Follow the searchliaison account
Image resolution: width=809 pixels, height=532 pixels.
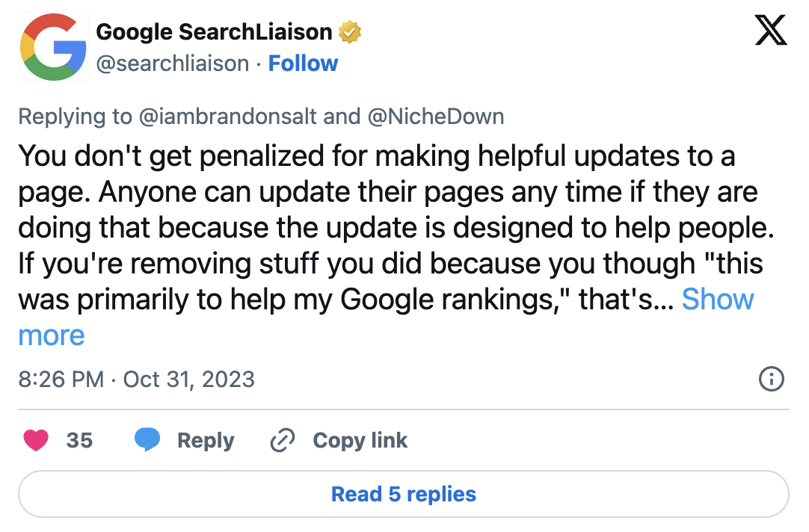[x=303, y=64]
